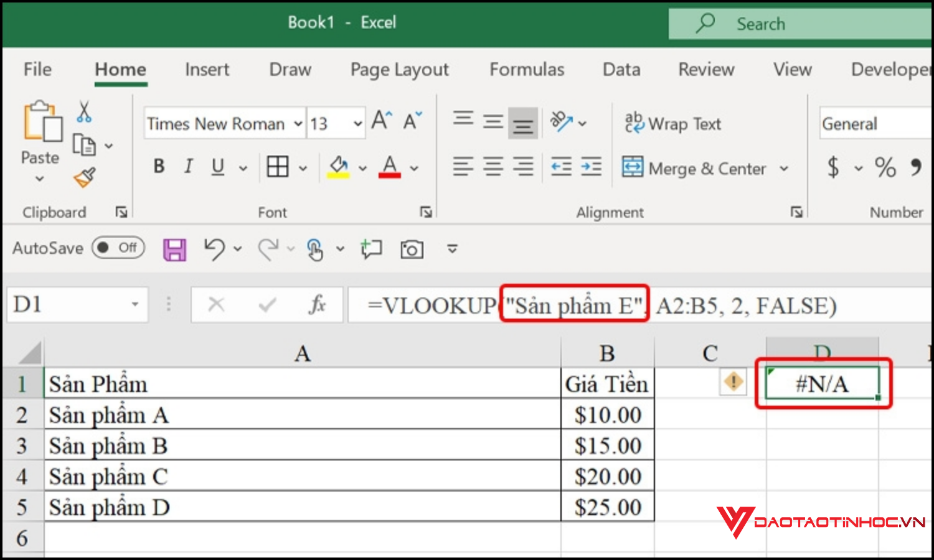Open the Data tab

621,69
